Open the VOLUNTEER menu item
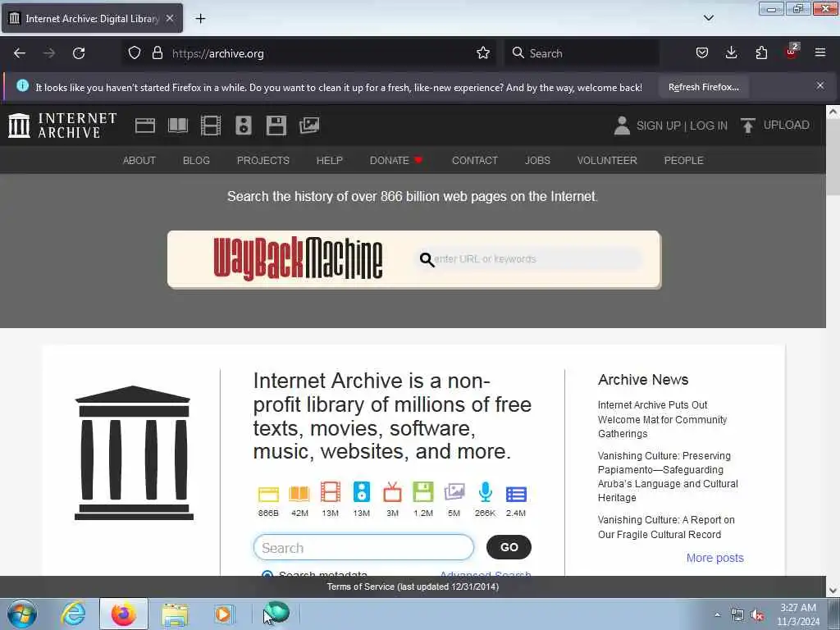The image size is (840, 630). pos(607,160)
